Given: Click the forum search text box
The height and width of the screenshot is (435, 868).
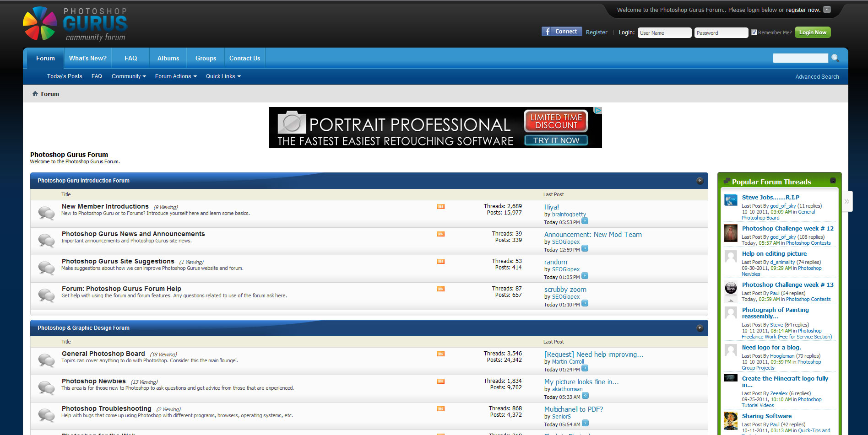Looking at the screenshot, I should (x=800, y=58).
